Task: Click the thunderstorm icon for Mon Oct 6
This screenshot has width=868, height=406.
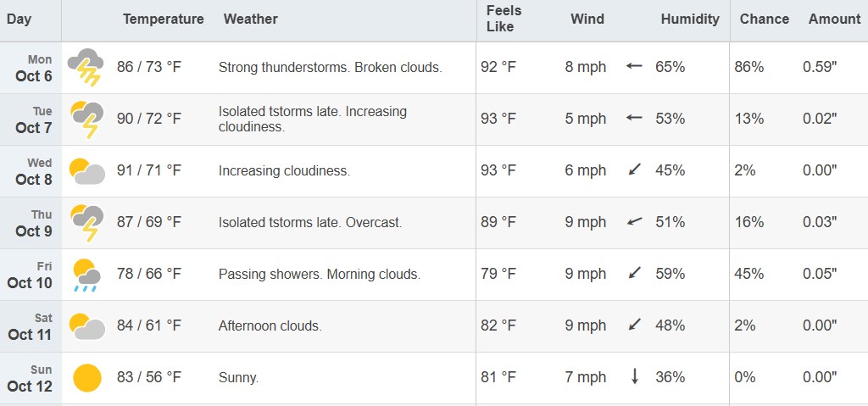Action: tap(86, 67)
